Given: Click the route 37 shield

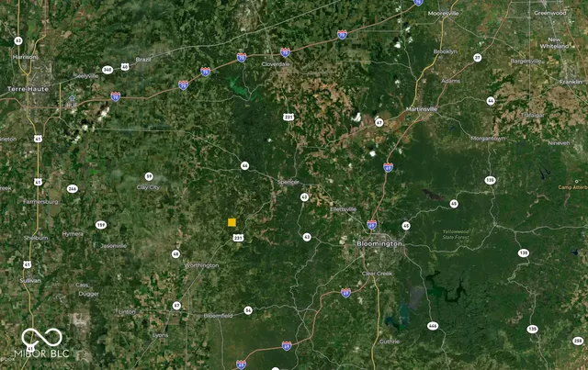Looking at the screenshot, I should (477, 58).
